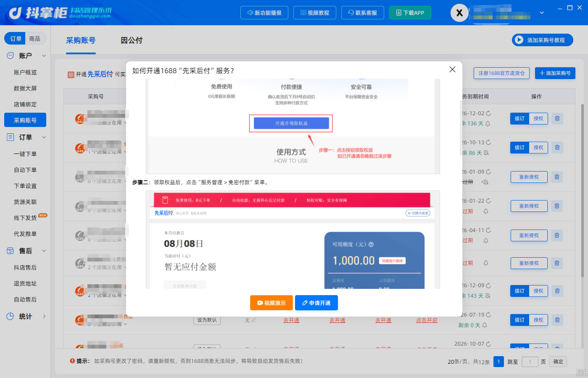Open 一键下单 in the sidebar
The image size is (588, 378).
(25, 154)
